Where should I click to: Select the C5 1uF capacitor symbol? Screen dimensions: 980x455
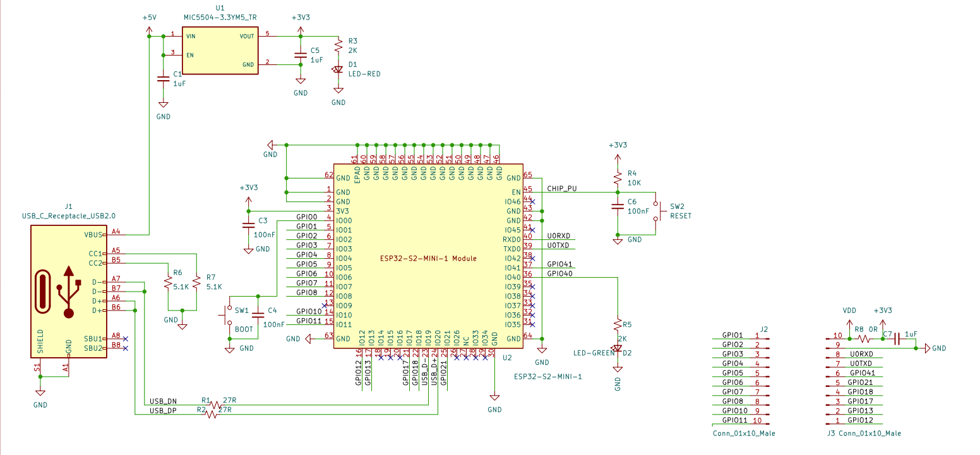(x=301, y=56)
